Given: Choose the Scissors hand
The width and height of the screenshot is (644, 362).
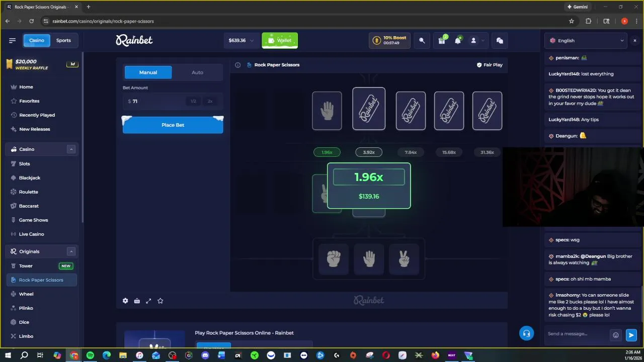Looking at the screenshot, I should pyautogui.click(x=404, y=259).
